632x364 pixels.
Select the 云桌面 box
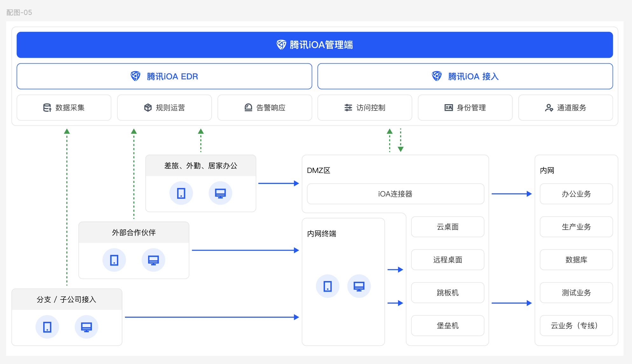coord(448,227)
